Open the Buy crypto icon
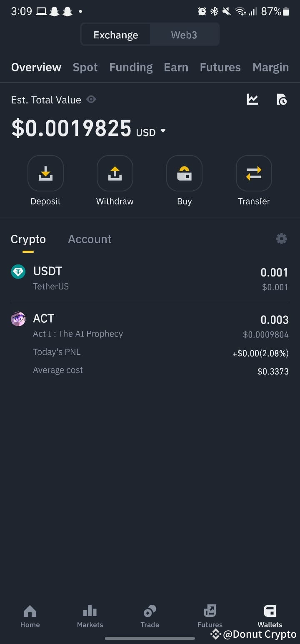This screenshot has height=644, width=300. [x=184, y=173]
